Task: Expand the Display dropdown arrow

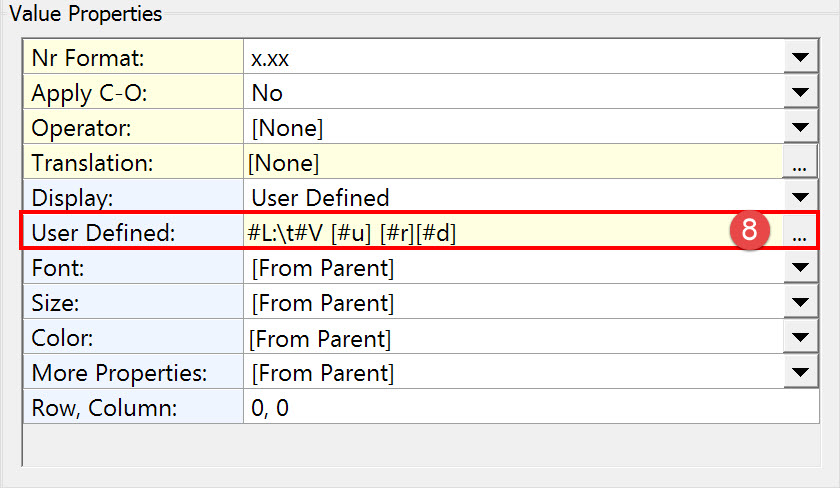Action: pos(799,197)
